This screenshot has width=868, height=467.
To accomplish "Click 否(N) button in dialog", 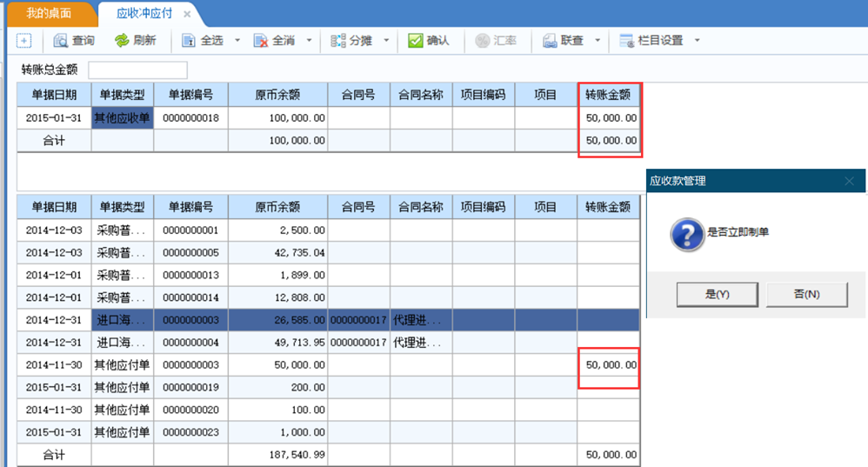I will coord(806,294).
